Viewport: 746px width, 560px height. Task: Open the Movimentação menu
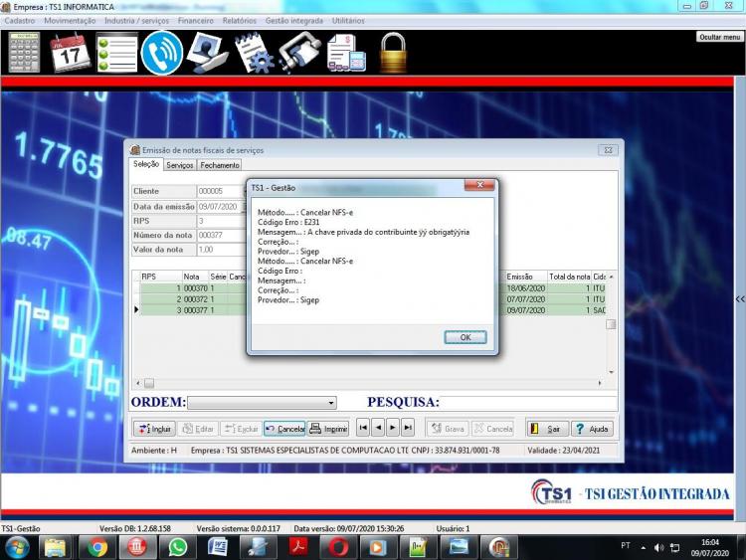click(70, 21)
